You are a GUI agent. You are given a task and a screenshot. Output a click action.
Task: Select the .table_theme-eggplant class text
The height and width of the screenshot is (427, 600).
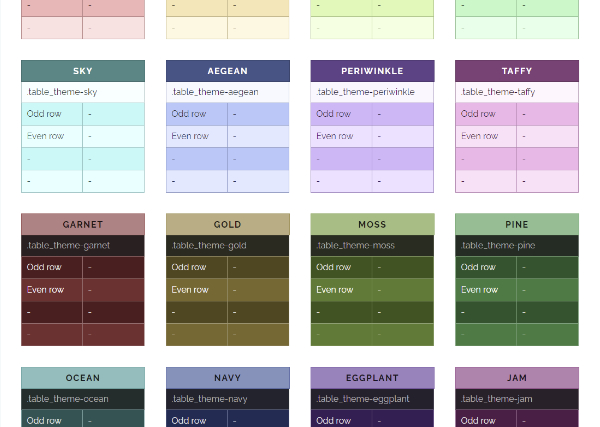[363, 399]
